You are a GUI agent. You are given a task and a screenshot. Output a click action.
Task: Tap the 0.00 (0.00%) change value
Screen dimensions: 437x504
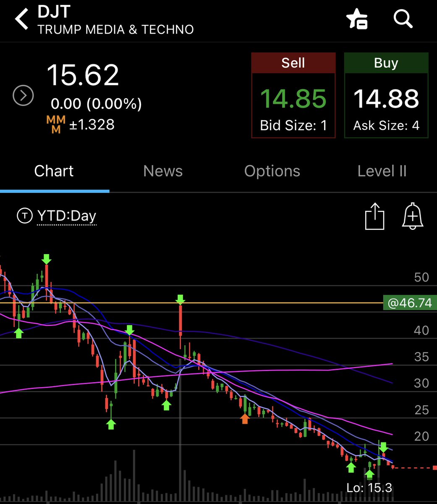[96, 104]
